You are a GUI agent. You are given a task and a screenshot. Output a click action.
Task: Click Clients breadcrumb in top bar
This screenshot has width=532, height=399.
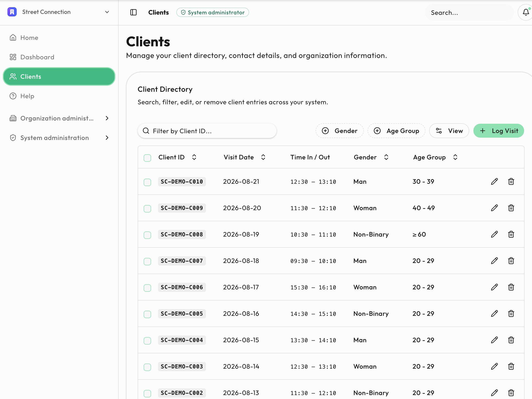point(158,13)
